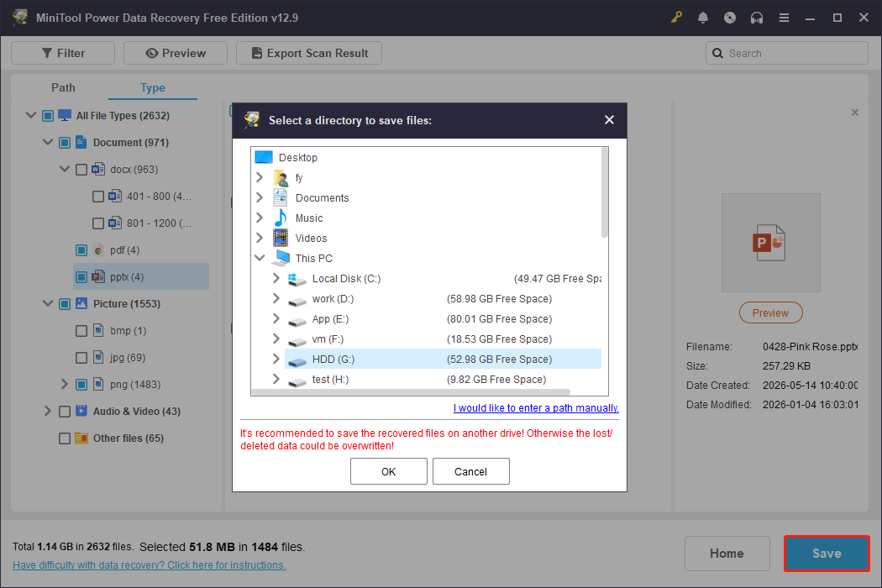Select the This PC computer icon
Viewport: 882px width, 588px height.
click(x=281, y=258)
